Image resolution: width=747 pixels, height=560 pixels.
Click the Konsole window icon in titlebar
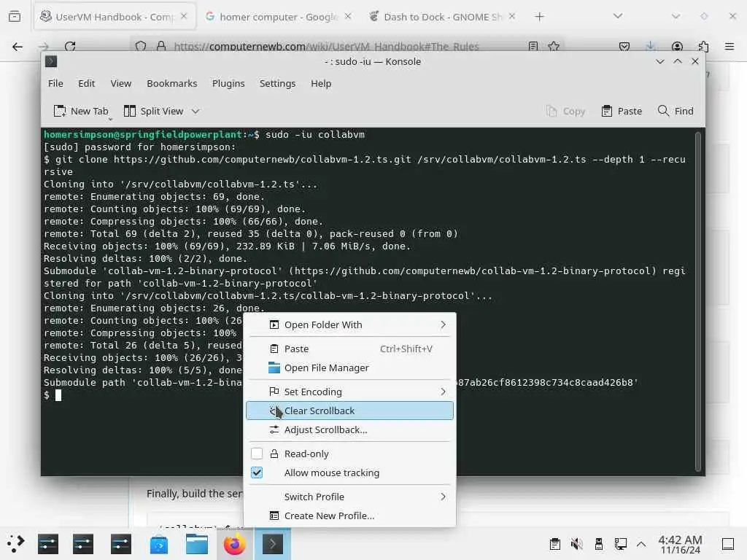pyautogui.click(x=51, y=61)
